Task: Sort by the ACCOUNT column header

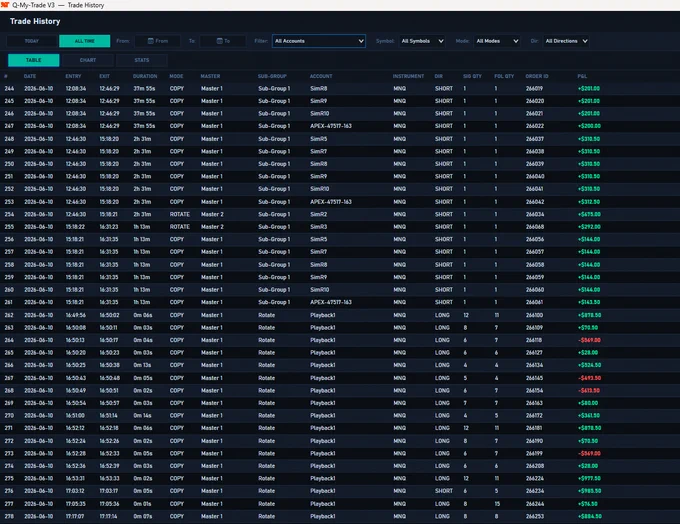Action: pyautogui.click(x=321, y=76)
